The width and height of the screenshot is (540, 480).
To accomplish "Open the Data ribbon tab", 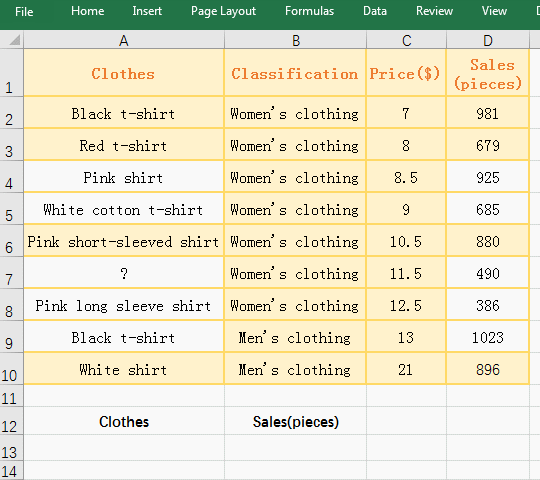I will point(375,11).
